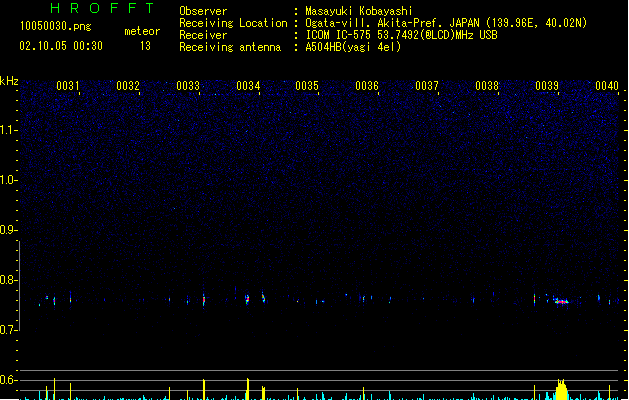629x400 pixels.
Task: Click time marker 0031
Action: click(68, 86)
